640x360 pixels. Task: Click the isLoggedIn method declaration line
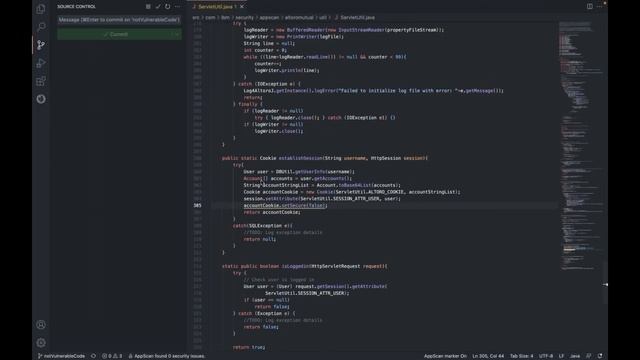coord(304,266)
